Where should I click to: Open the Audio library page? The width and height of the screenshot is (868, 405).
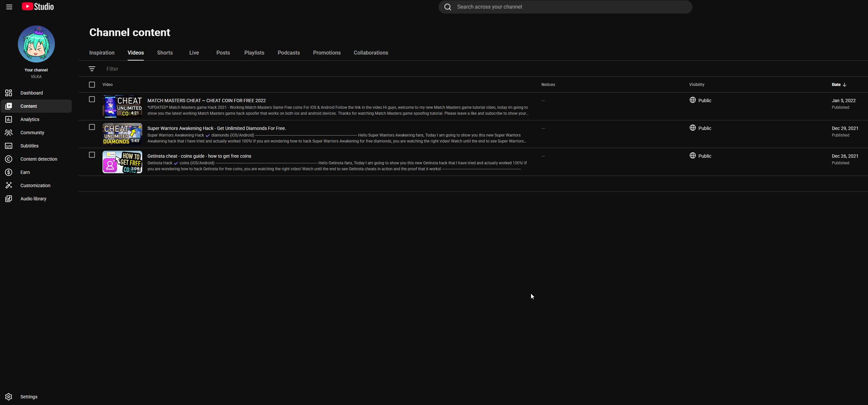[x=36, y=199]
